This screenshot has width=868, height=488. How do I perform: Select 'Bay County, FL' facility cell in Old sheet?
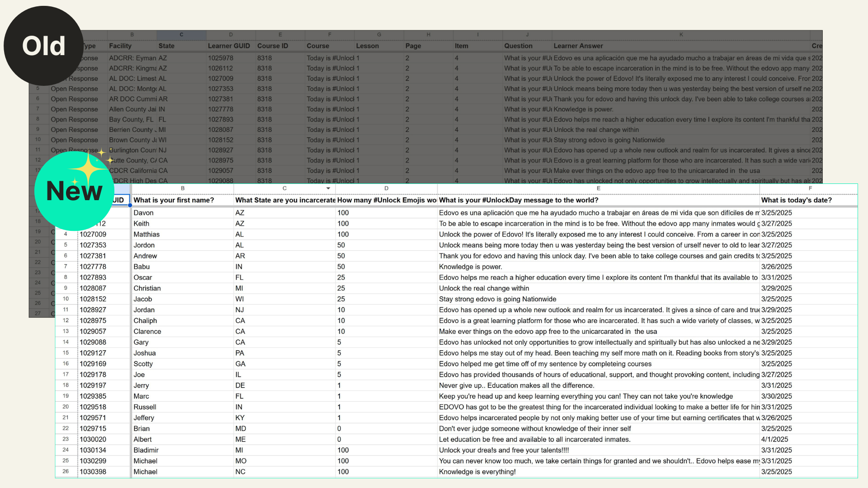tap(132, 120)
